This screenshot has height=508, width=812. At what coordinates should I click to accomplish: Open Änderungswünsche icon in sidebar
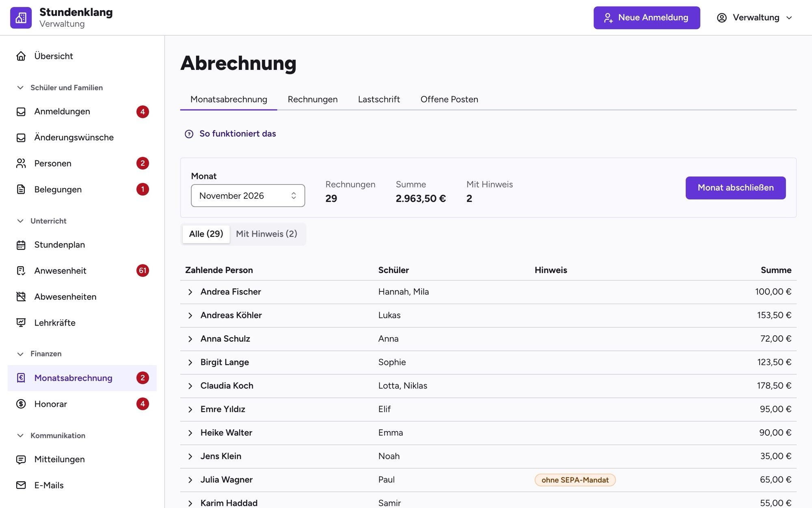click(21, 137)
